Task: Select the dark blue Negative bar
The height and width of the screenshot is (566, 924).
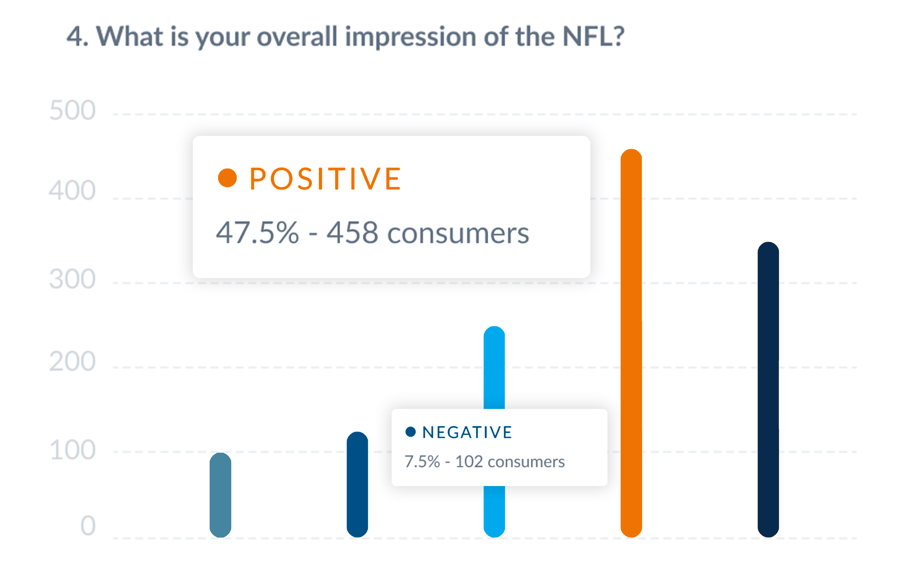Action: pos(357,484)
